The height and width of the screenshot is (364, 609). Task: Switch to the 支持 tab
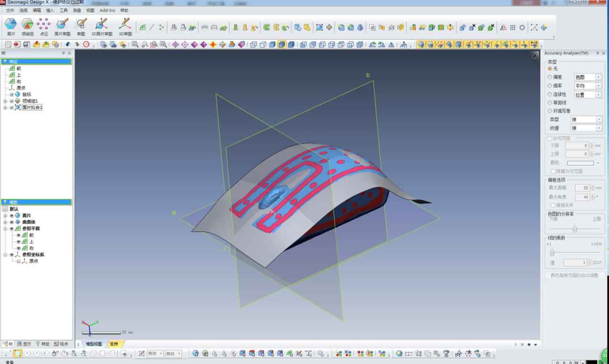[x=114, y=344]
